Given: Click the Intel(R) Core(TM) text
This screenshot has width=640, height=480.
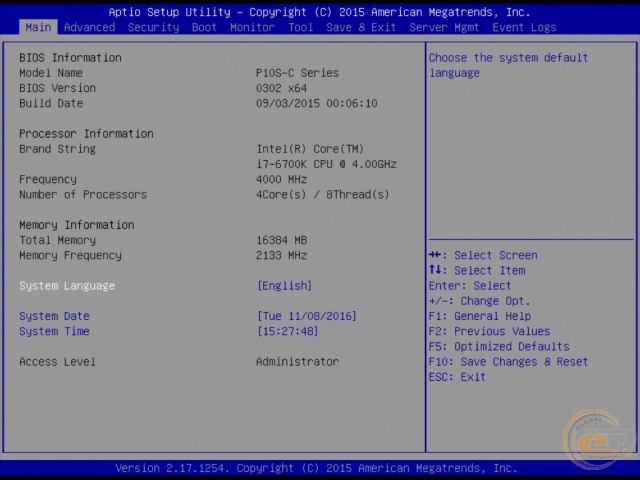Looking at the screenshot, I should [310, 149].
